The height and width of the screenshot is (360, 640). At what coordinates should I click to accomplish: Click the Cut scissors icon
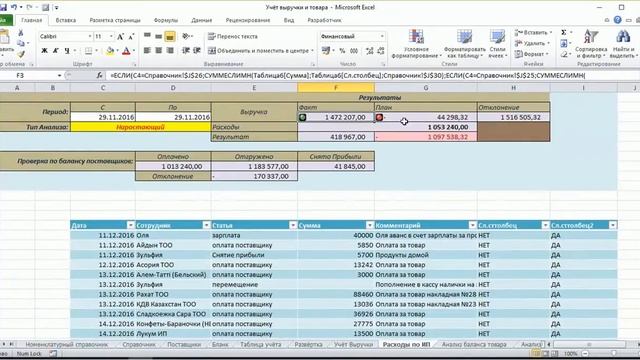pyautogui.click(x=21, y=33)
